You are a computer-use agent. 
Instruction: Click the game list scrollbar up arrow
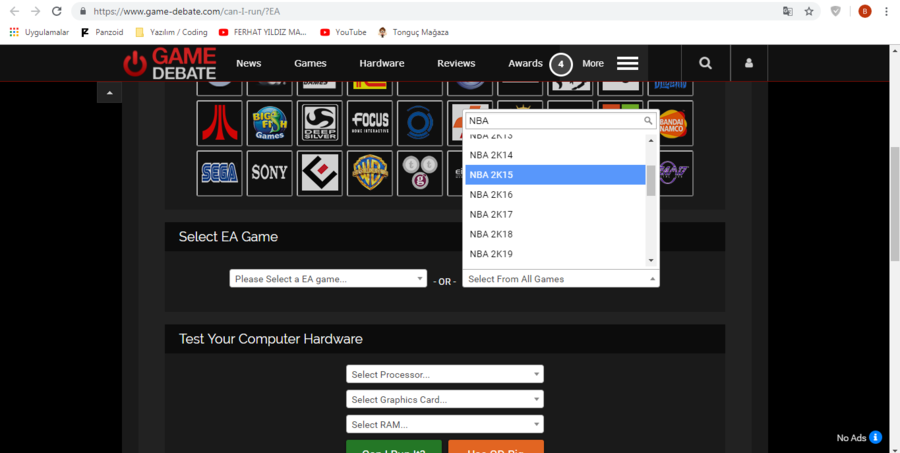(x=651, y=140)
